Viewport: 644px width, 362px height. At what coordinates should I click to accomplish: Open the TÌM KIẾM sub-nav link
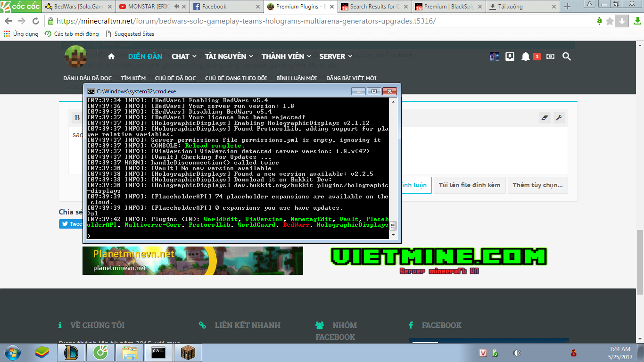pos(133,78)
